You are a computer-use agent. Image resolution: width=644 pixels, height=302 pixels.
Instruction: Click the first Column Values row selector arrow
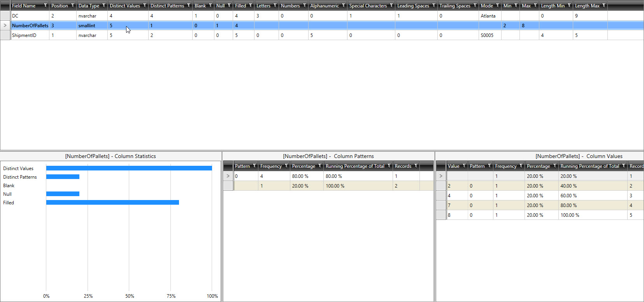pos(441,176)
